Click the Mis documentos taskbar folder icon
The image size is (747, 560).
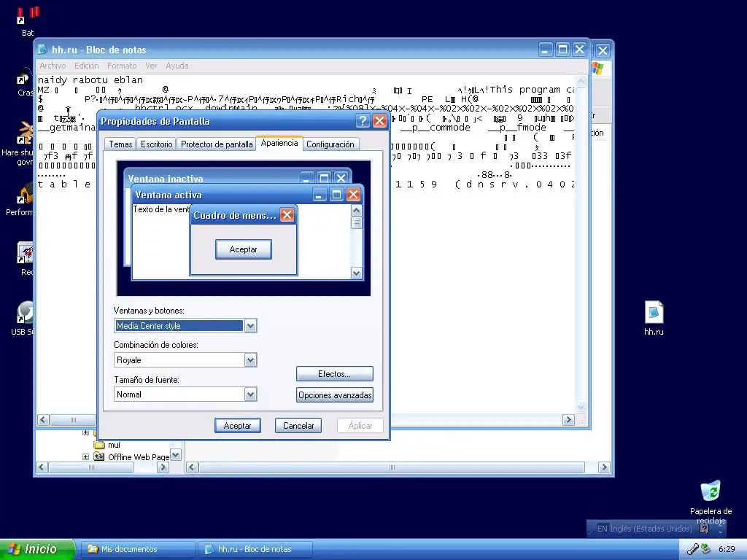(93, 549)
